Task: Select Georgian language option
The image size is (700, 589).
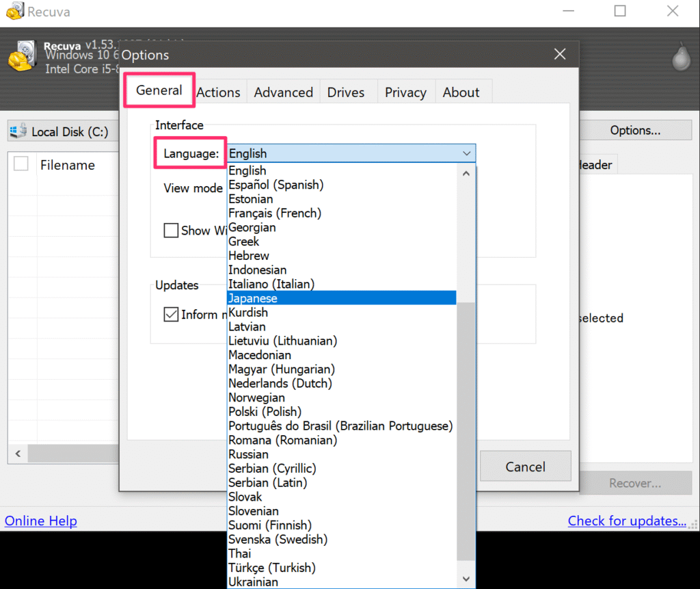Action: click(x=342, y=228)
